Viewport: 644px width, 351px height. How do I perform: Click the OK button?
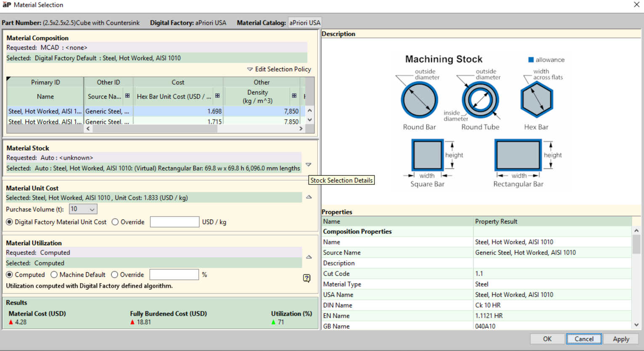coord(547,339)
